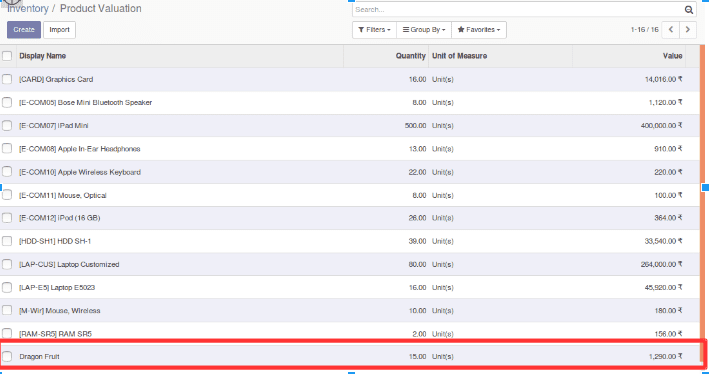Open [E-COM10] Apple Wireless Keyboard
The image size is (711, 374).
pyautogui.click(x=80, y=172)
